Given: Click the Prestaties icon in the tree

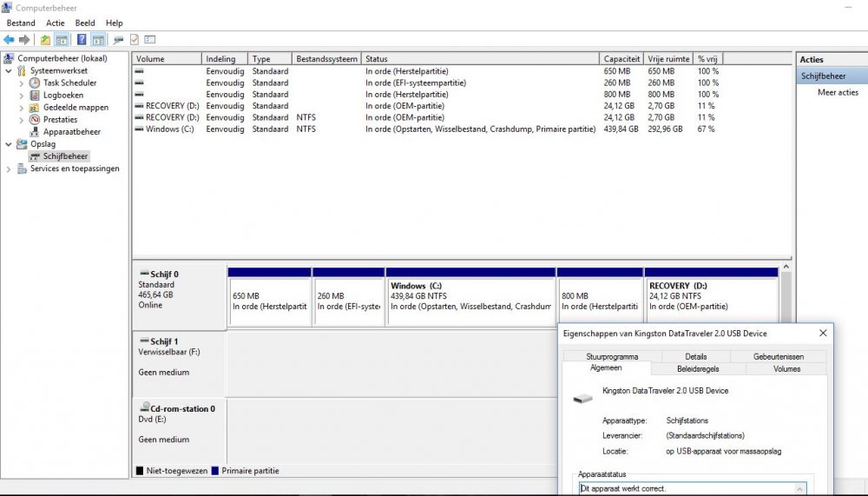Looking at the screenshot, I should point(35,120).
